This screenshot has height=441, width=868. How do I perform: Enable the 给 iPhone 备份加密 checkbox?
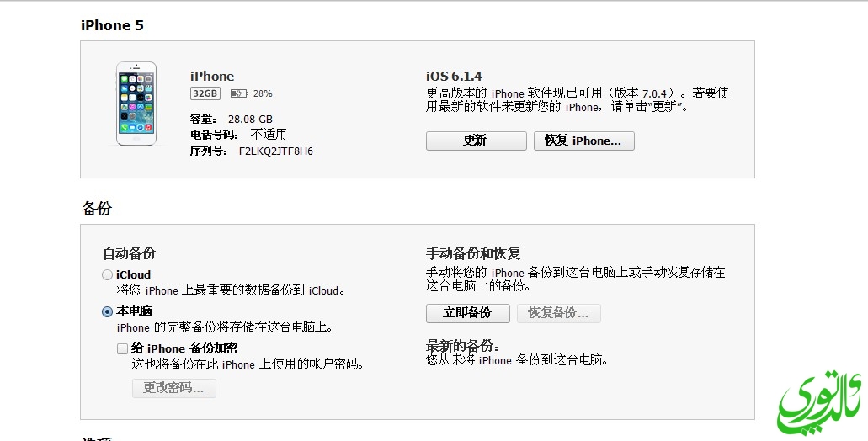pos(122,348)
